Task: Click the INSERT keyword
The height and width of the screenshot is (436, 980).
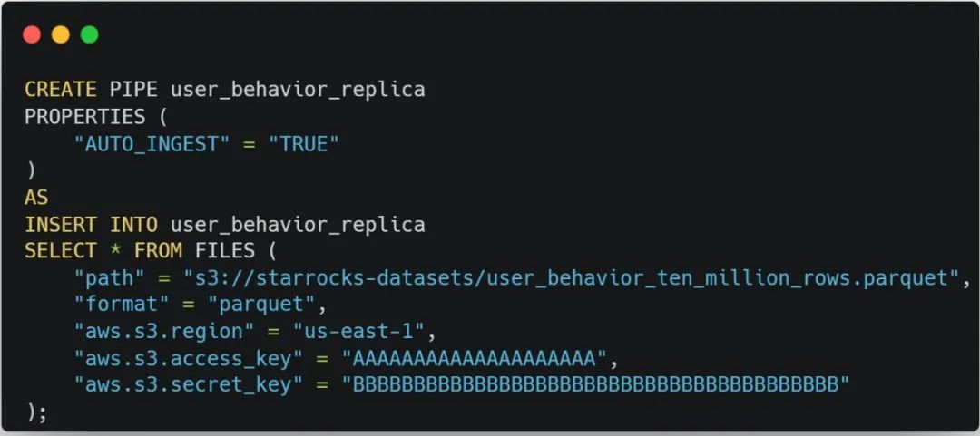Action: click(61, 224)
